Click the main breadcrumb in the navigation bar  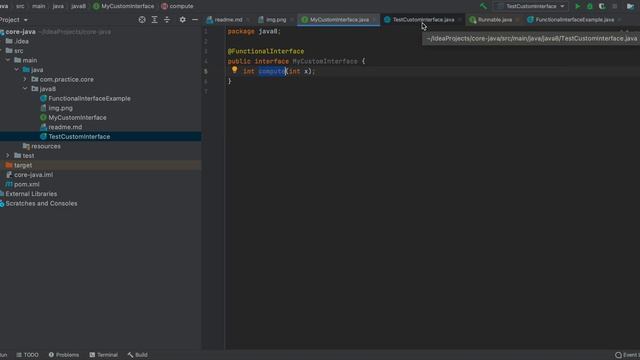click(x=38, y=6)
